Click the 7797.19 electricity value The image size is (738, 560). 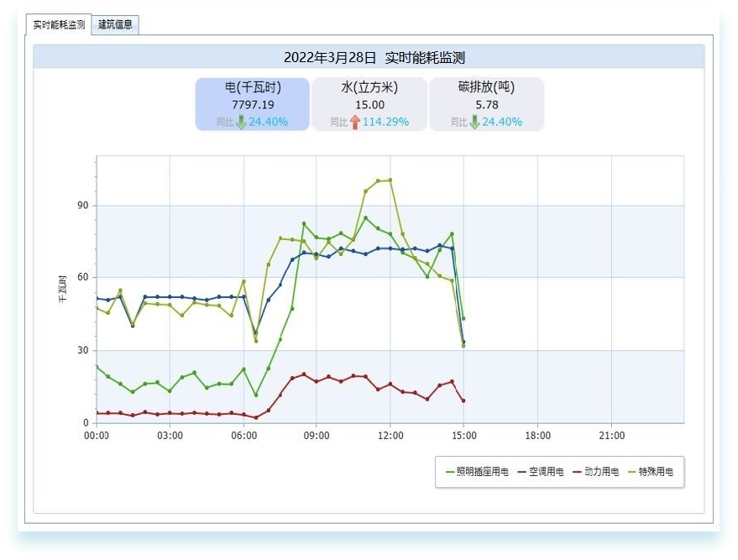[253, 105]
